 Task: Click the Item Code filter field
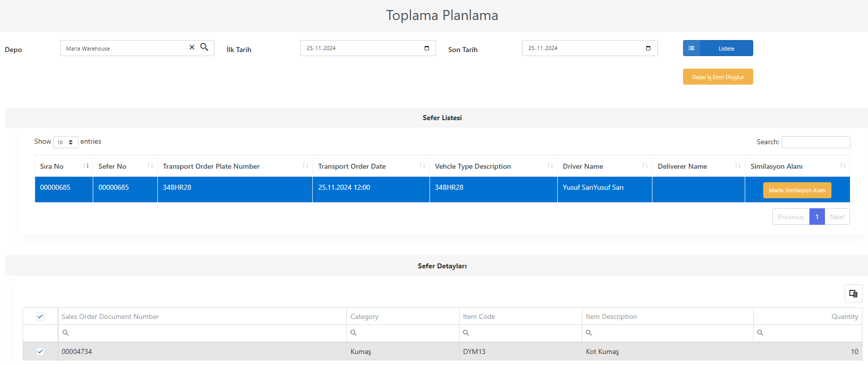point(521,333)
